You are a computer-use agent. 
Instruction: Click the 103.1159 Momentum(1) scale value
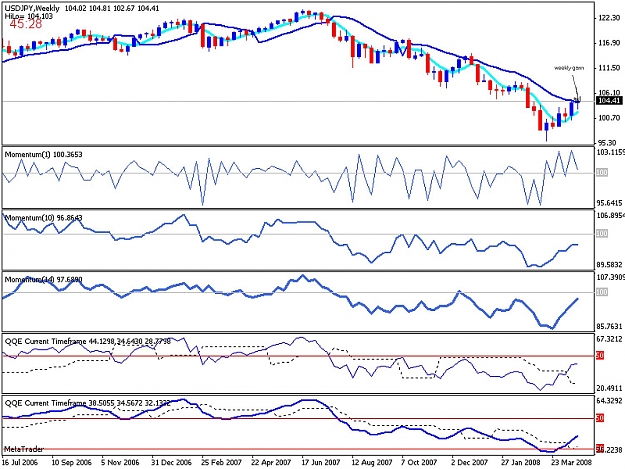coord(610,152)
